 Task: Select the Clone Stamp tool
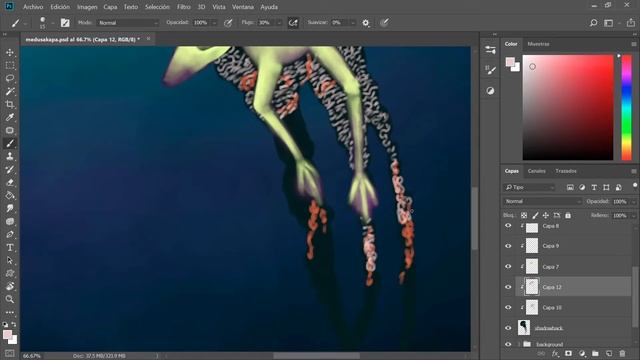pyautogui.click(x=10, y=156)
